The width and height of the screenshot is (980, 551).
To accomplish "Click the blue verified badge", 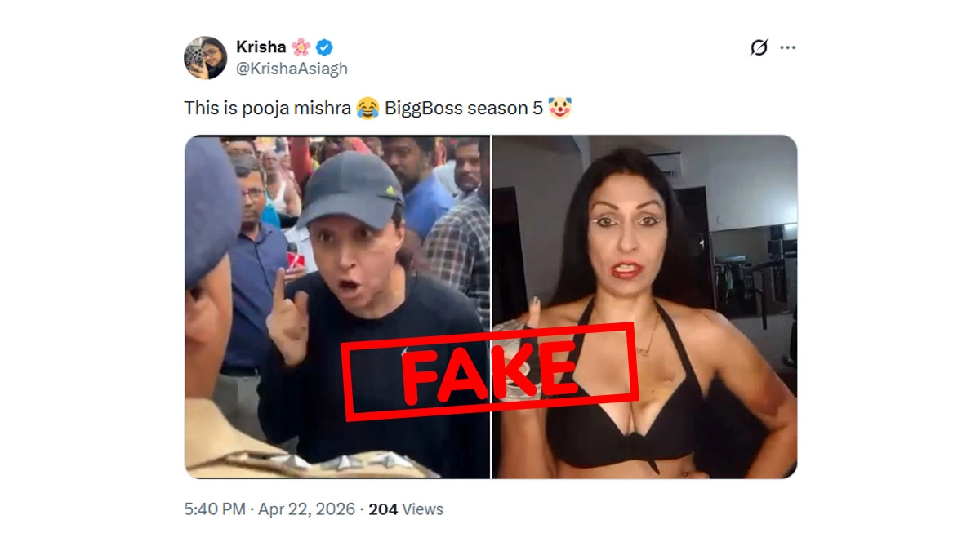I will pyautogui.click(x=324, y=47).
